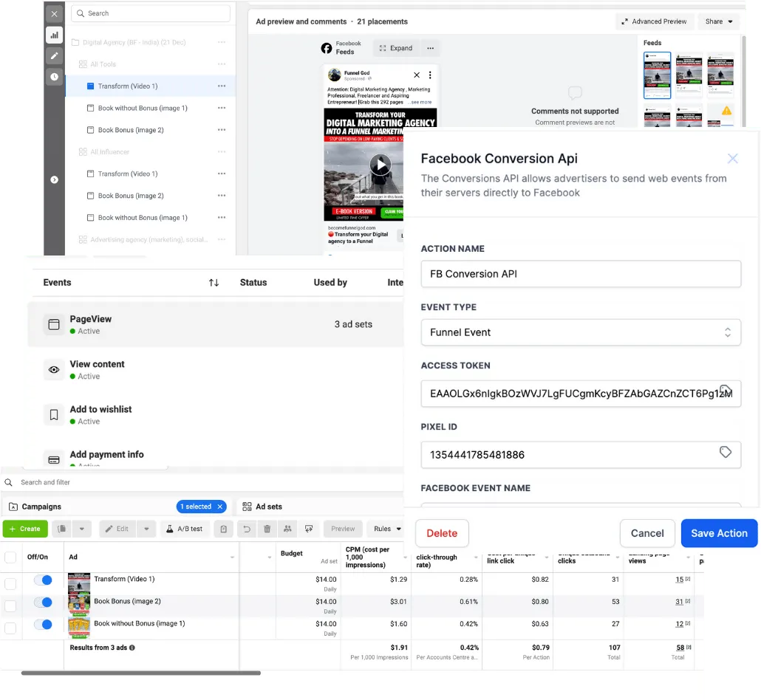Toggle off the Book Bonus (image 2) ad

[x=43, y=602]
